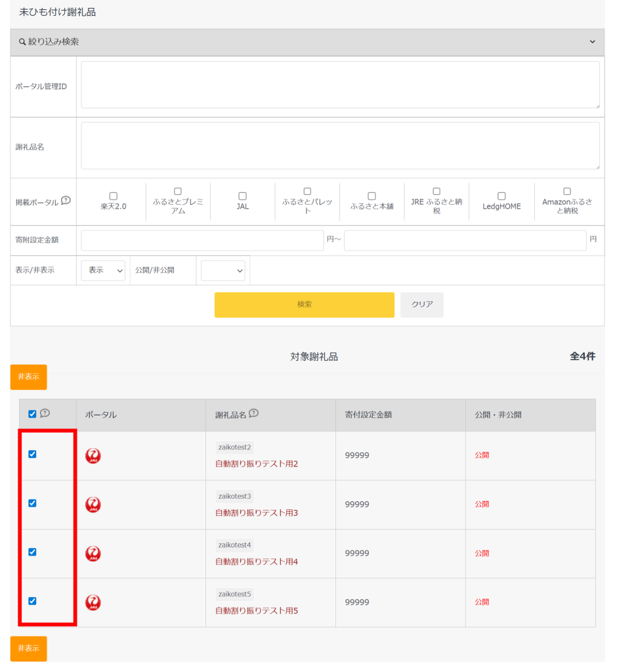Click help icon next to select-all checkbox
The width and height of the screenshot is (617, 672).
click(x=45, y=413)
